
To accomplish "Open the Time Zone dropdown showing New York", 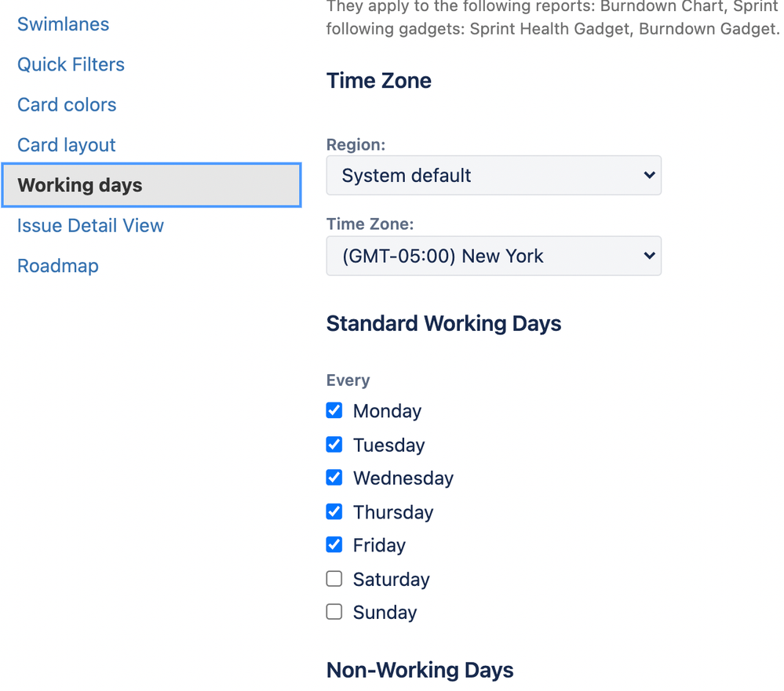I will (494, 256).
